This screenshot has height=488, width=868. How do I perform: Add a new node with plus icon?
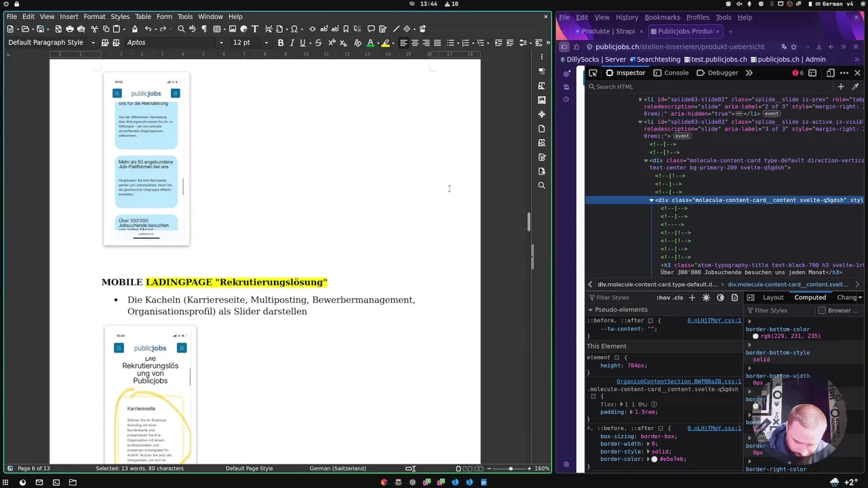click(x=841, y=87)
